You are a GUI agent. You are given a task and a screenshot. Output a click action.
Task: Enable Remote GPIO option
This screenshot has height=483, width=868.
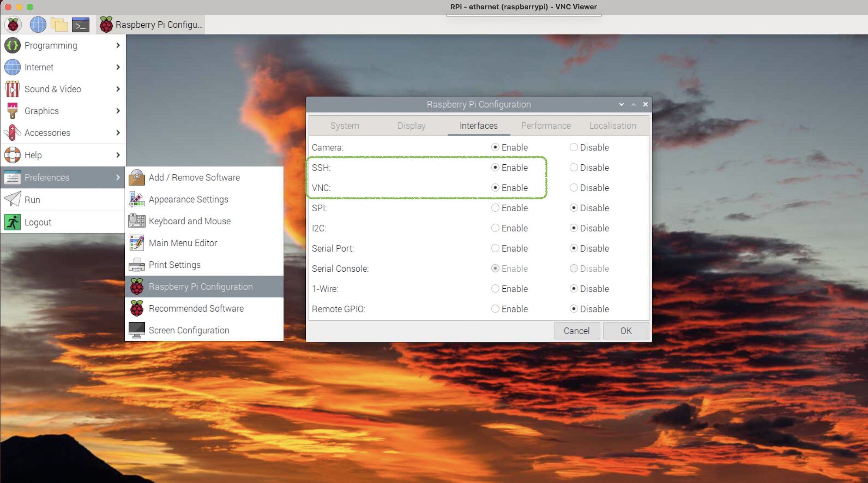[x=495, y=309]
